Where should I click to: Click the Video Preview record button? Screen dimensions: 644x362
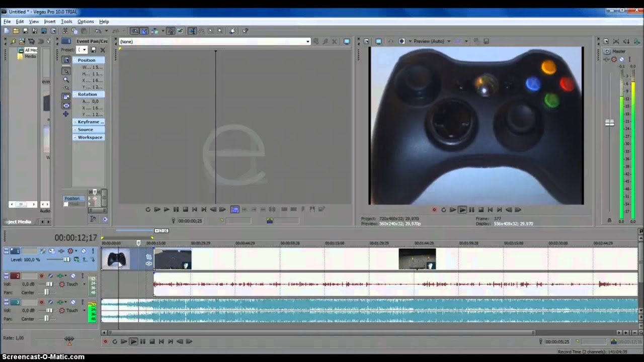(434, 210)
